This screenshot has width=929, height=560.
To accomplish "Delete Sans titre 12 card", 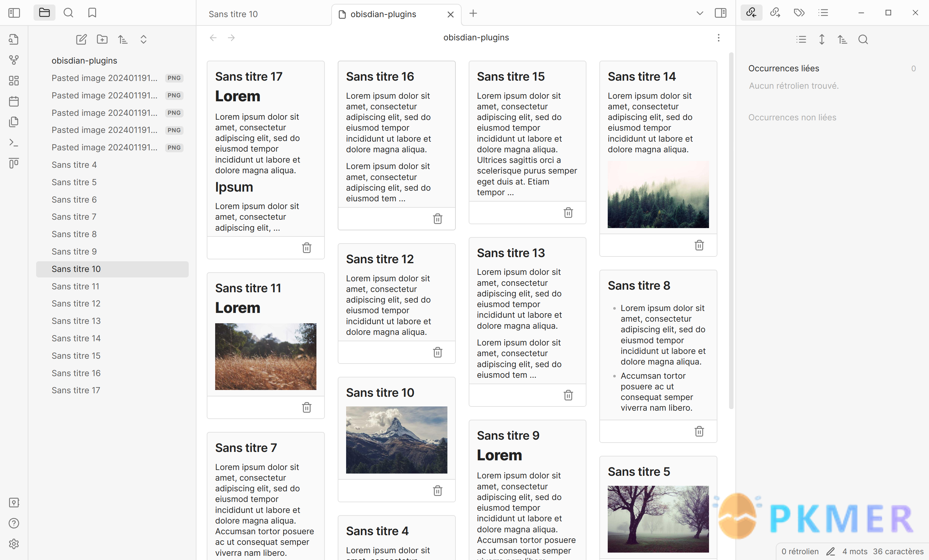I will [438, 352].
